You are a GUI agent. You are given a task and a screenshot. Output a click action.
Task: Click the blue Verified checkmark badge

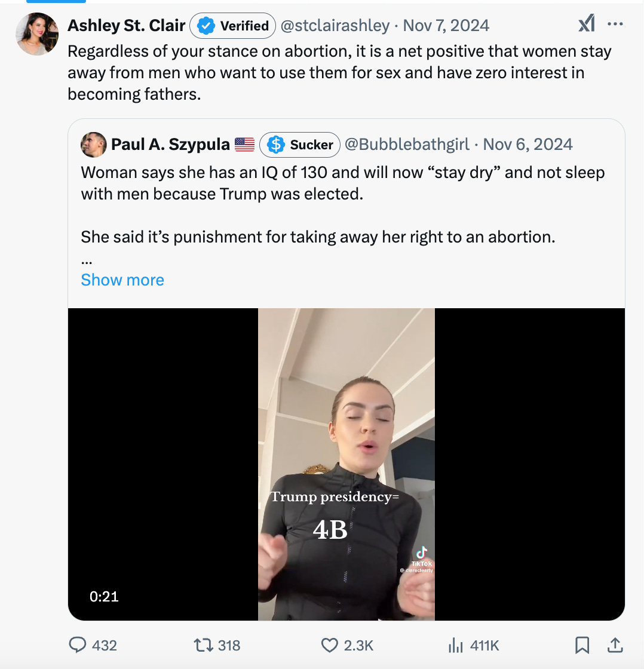click(x=204, y=26)
